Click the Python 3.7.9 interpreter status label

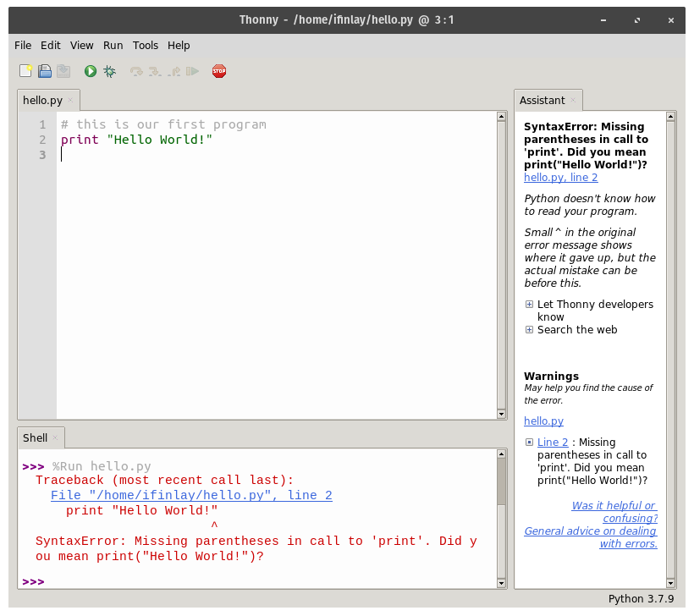(641, 599)
